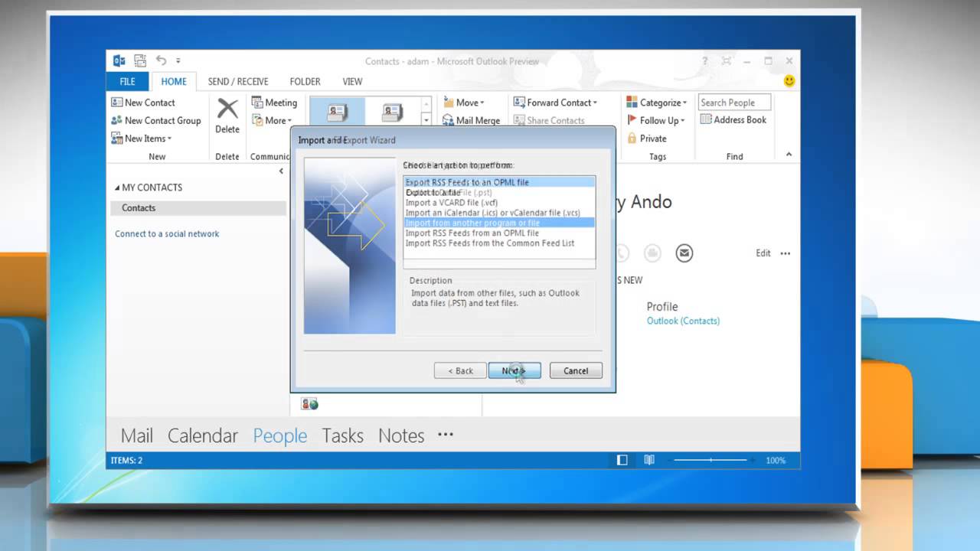
Task: Select People in navigation bar
Action: click(x=280, y=435)
